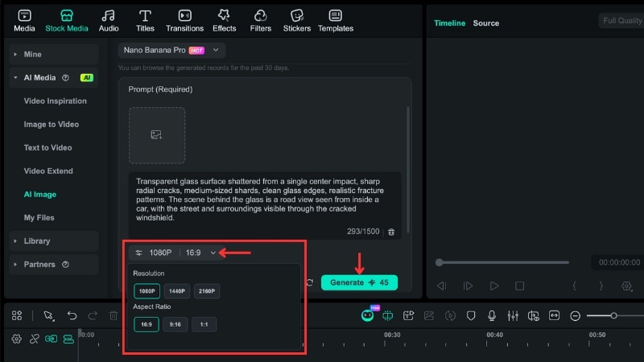
Task: Open timeline track settings gear
Action: pos(16,339)
